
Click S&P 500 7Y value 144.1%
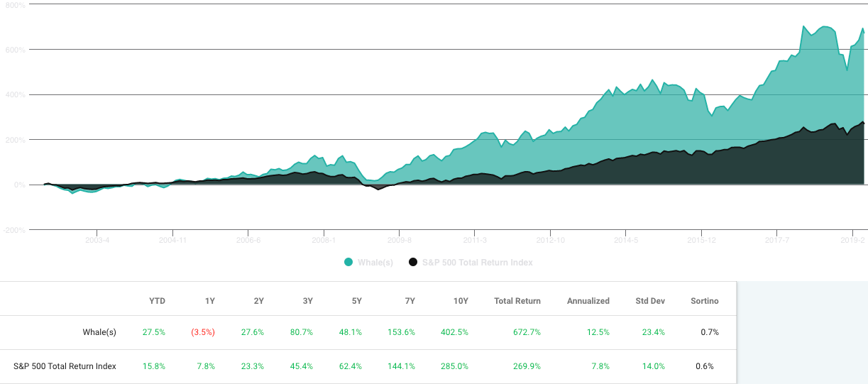401,366
